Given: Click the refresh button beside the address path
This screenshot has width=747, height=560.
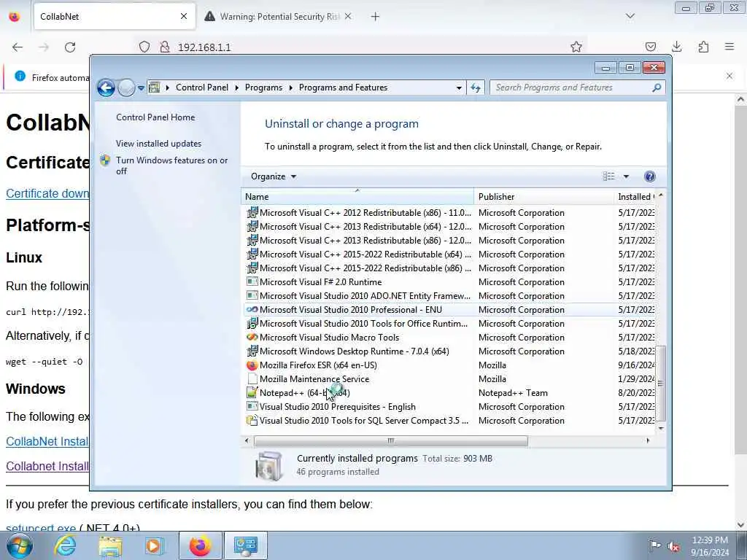Looking at the screenshot, I should 476,87.
